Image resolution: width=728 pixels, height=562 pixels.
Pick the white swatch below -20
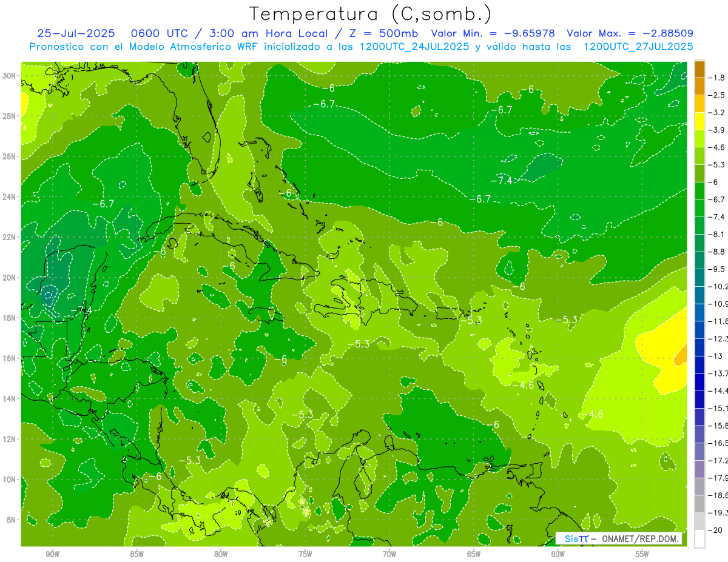[699, 539]
